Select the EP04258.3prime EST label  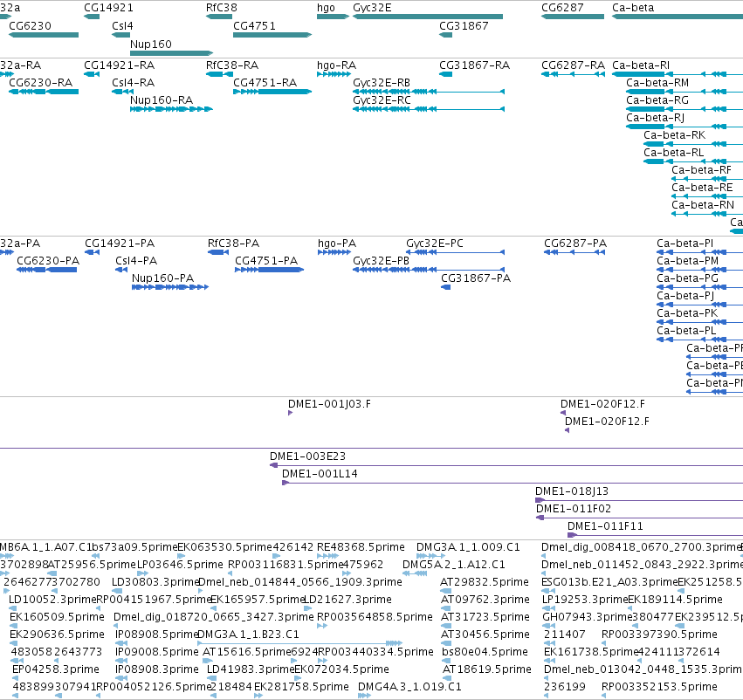tap(56, 669)
